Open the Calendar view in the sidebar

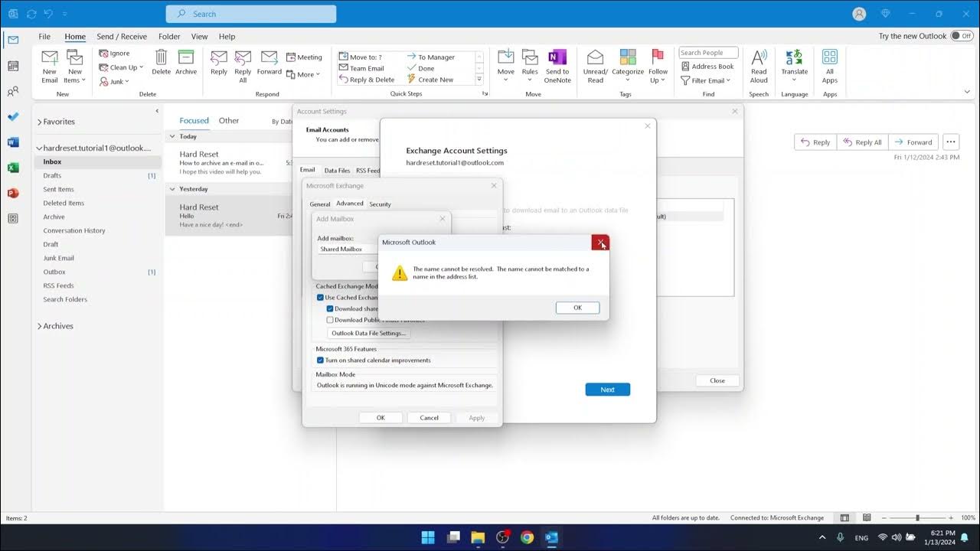[x=13, y=66]
